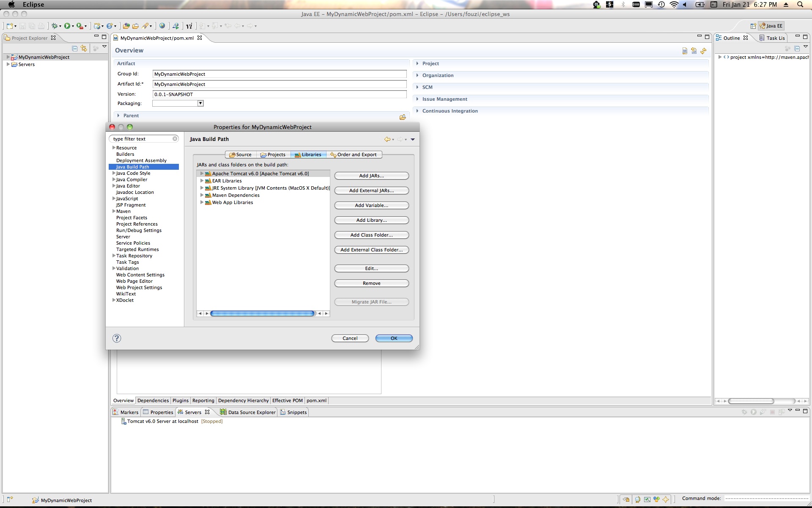Expand the Parent section

tap(119, 116)
